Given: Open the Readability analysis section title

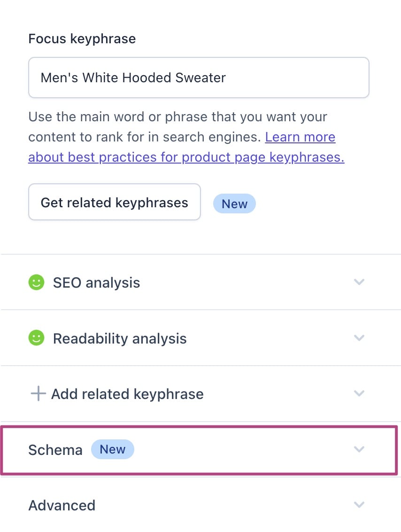Looking at the screenshot, I should tap(120, 338).
